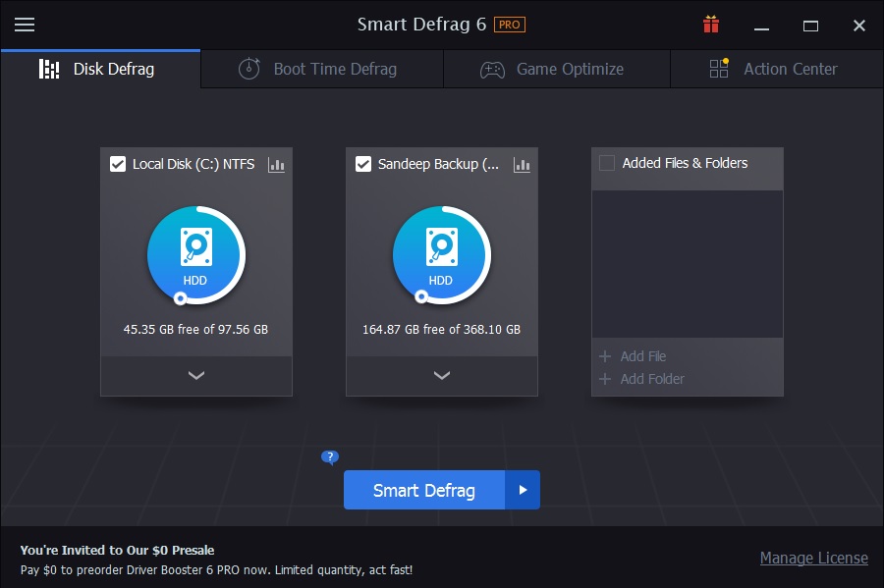
Task: Click the 'Added Files & Folders' label
Action: point(685,163)
